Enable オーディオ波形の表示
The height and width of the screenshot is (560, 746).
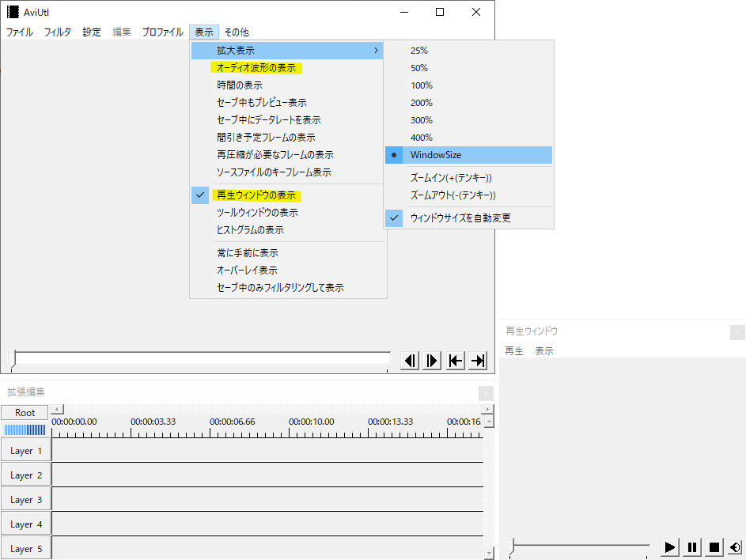[x=288, y=68]
